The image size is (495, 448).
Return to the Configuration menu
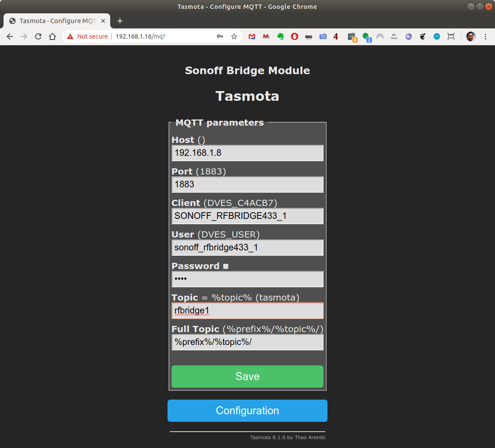[x=247, y=410]
